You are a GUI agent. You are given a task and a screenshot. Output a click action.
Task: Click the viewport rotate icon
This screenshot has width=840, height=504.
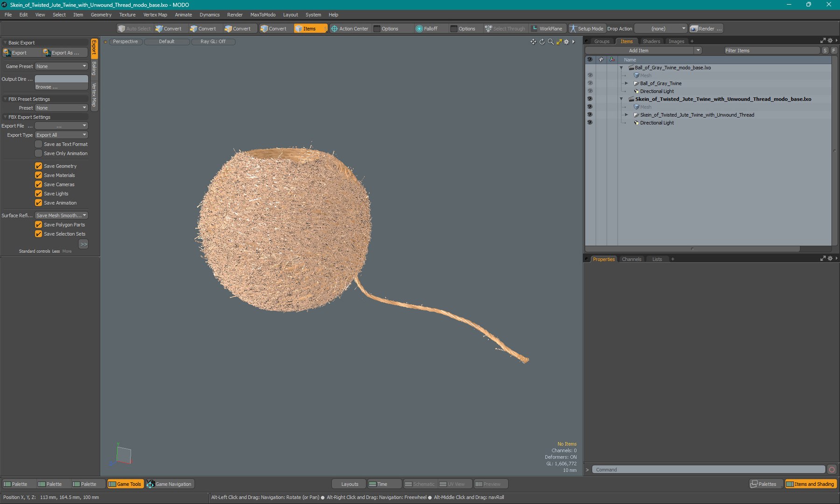point(542,42)
